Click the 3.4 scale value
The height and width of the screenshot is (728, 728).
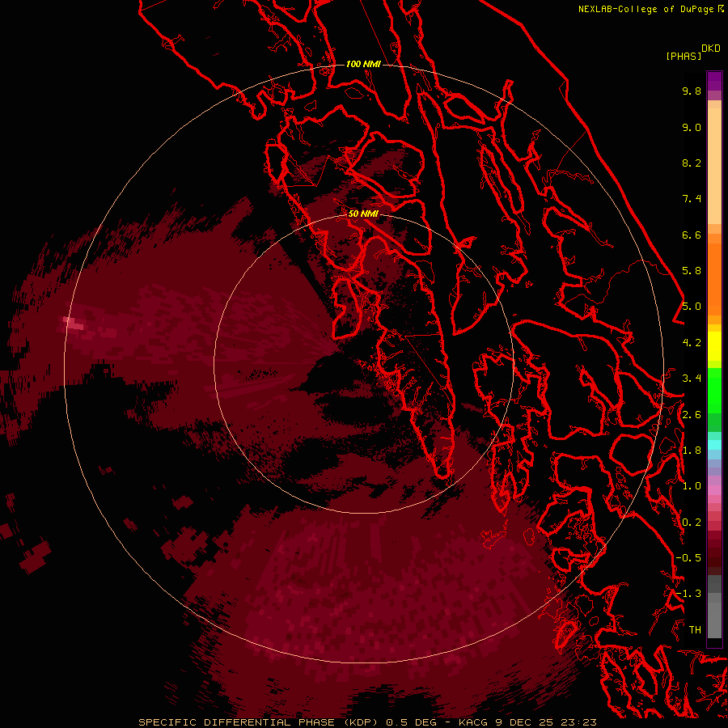692,379
